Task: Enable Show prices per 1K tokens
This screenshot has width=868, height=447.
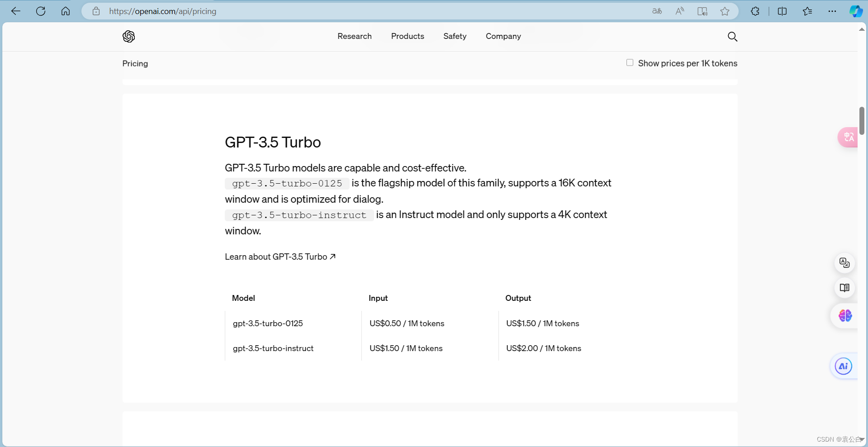Action: click(x=630, y=62)
